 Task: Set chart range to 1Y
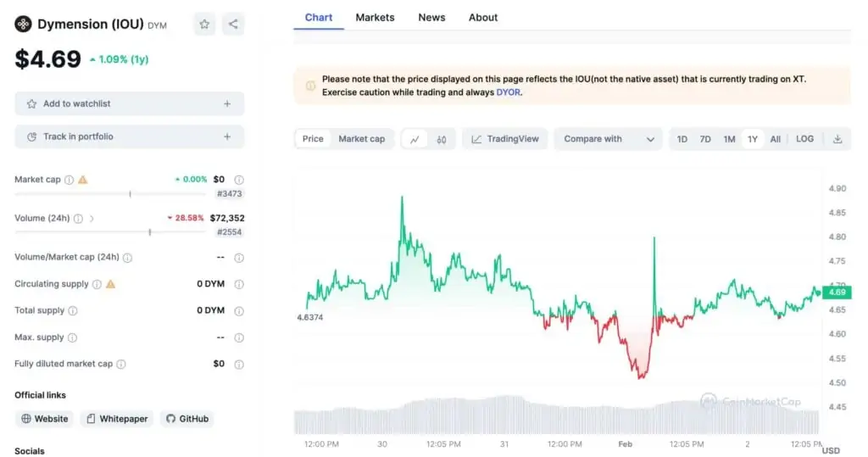pos(753,139)
